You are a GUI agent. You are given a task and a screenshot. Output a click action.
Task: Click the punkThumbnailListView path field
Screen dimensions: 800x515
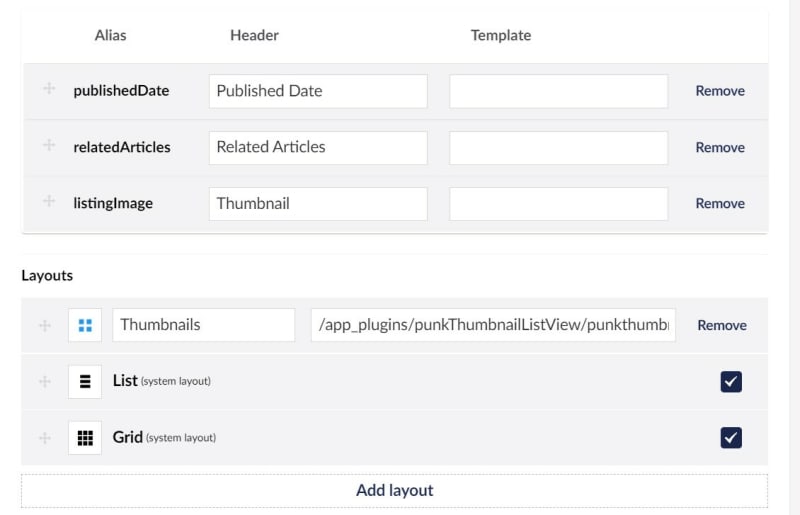pyautogui.click(x=493, y=325)
